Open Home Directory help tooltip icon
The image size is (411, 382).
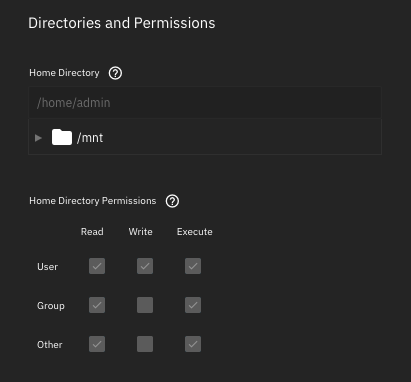tap(115, 73)
